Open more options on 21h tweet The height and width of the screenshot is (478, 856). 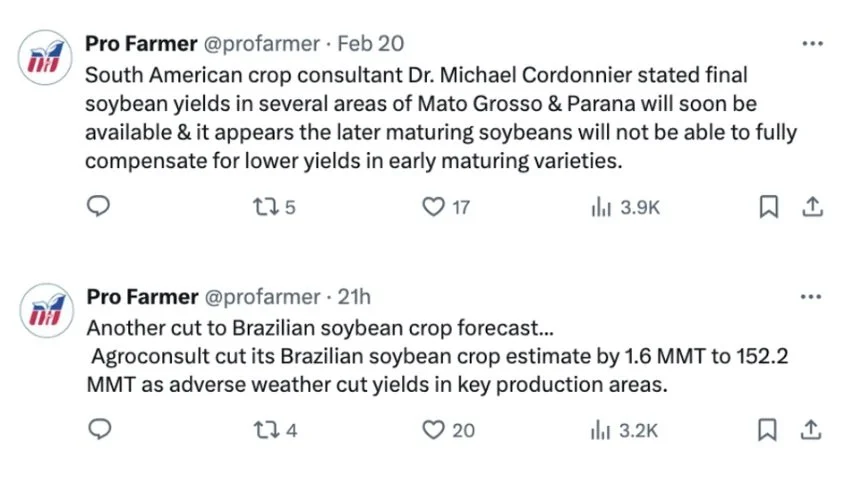811,297
